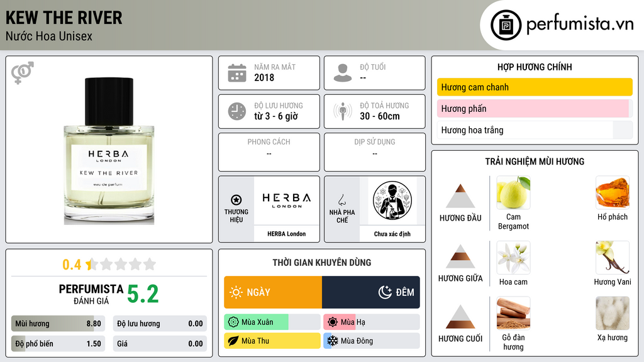This screenshot has height=362, width=644.
Task: Click the launch year value 2018
Action: coord(264,77)
